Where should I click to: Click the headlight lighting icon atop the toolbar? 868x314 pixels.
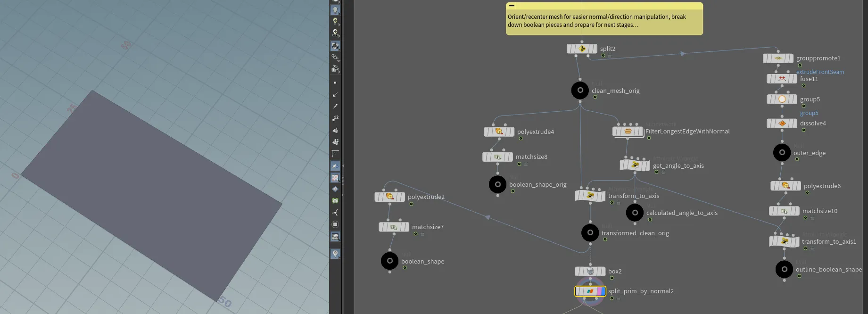coord(335,9)
